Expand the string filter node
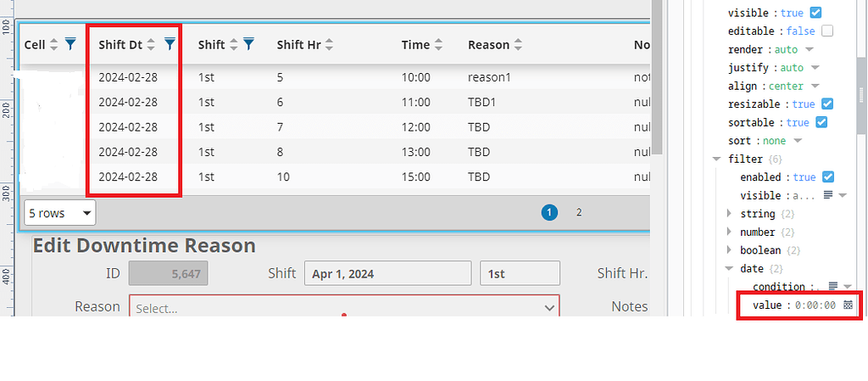The image size is (868, 381). pos(729,214)
